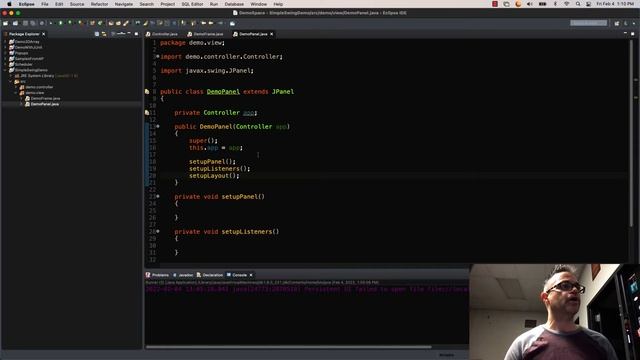Screen dimensions: 640x360
Task: Expand the demo.controller package
Action: click(16, 87)
